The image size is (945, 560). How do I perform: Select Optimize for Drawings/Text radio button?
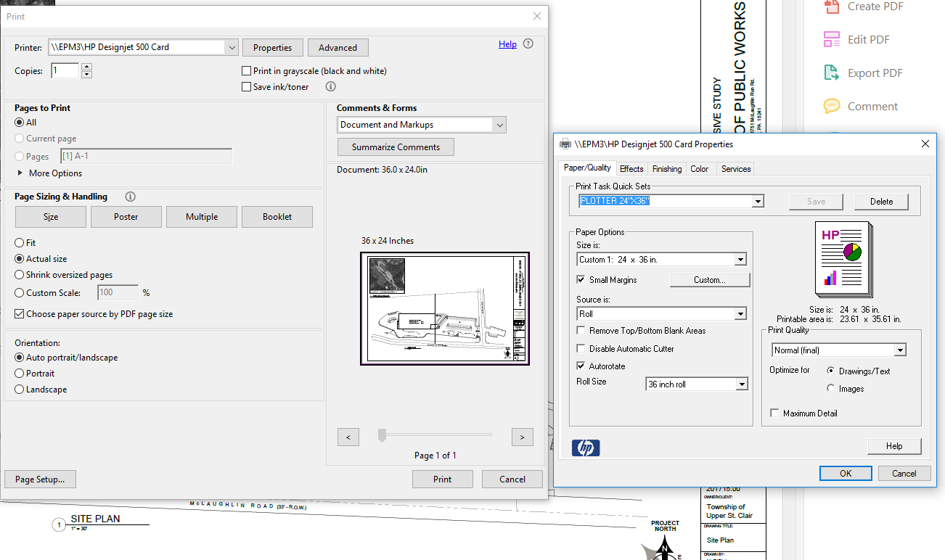tap(831, 371)
